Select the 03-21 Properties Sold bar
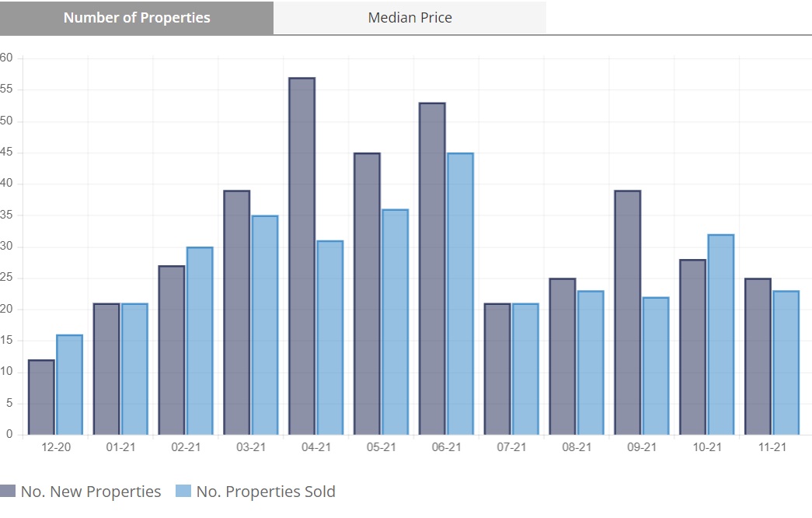Image resolution: width=812 pixels, height=518 pixels. pos(265,325)
